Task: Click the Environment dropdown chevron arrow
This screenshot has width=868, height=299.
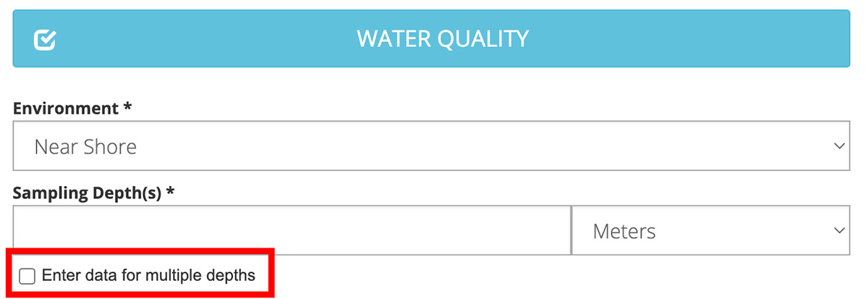Action: pyautogui.click(x=839, y=146)
